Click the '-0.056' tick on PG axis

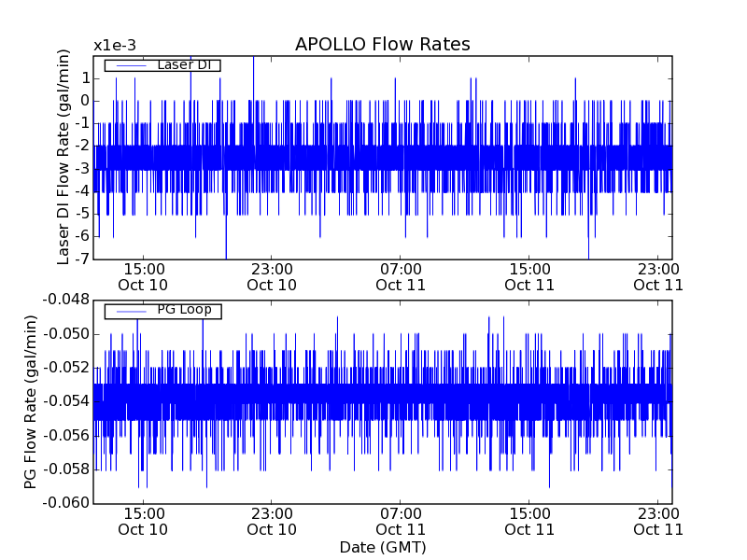[x=66, y=435]
